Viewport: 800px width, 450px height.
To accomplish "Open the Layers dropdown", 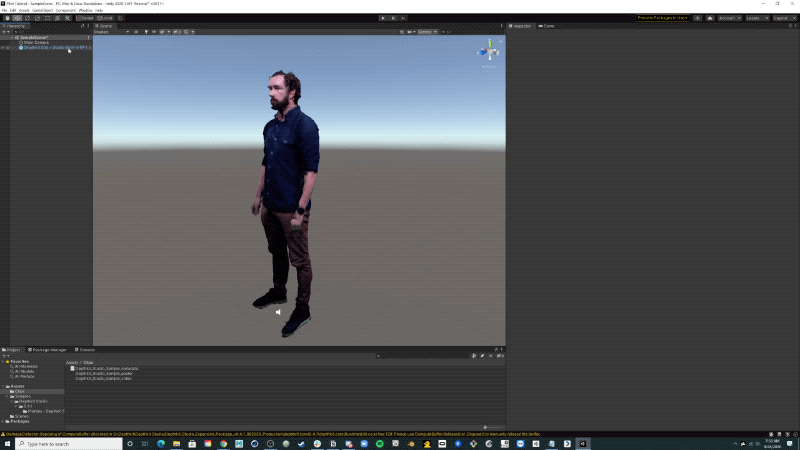I will [x=757, y=18].
